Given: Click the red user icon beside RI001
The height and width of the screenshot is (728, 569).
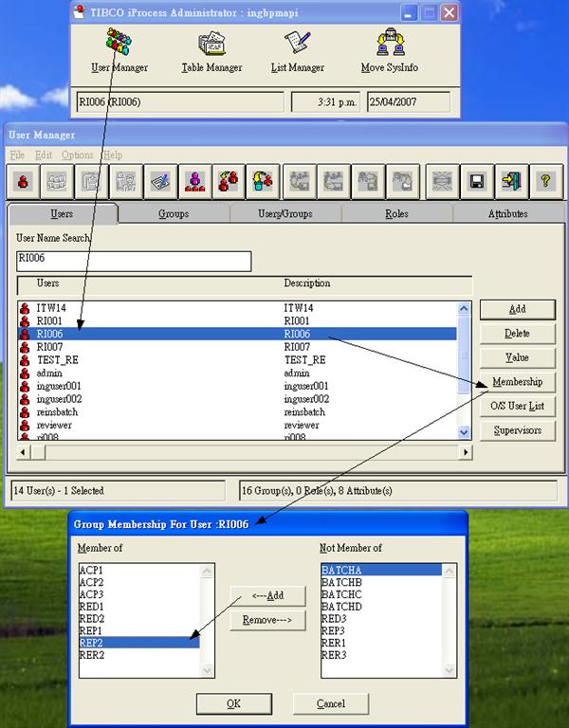Looking at the screenshot, I should 25,320.
